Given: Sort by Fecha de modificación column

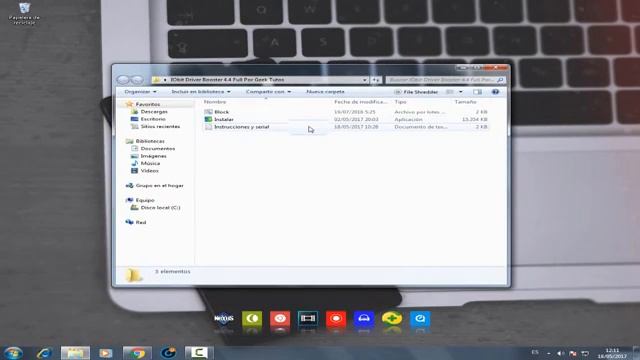Looking at the screenshot, I should point(361,102).
